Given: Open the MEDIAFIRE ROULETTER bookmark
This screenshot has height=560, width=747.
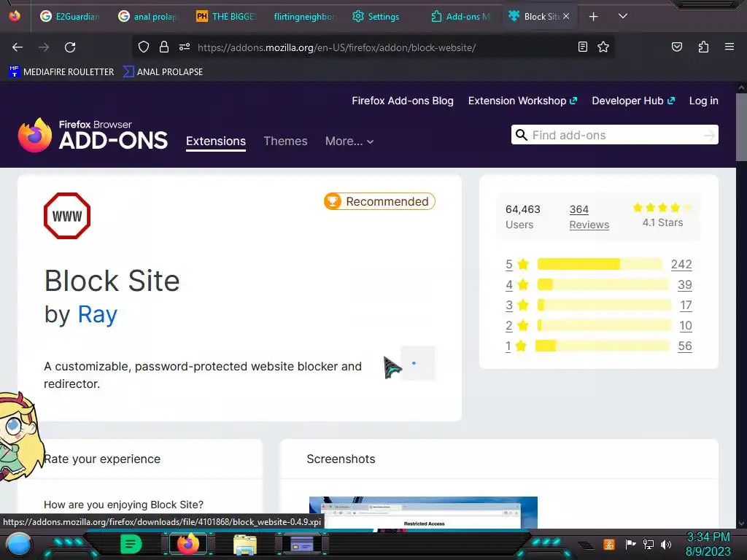Looking at the screenshot, I should click(x=62, y=72).
